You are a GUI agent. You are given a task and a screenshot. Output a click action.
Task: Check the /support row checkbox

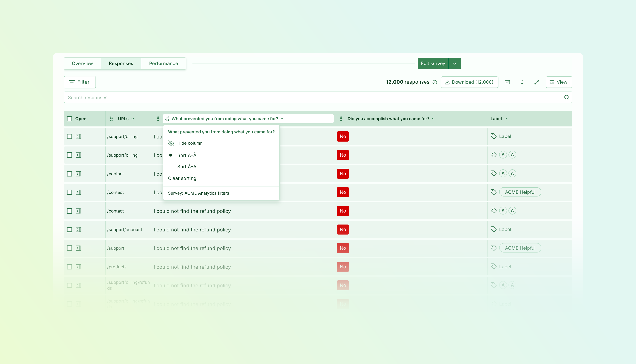click(x=69, y=248)
